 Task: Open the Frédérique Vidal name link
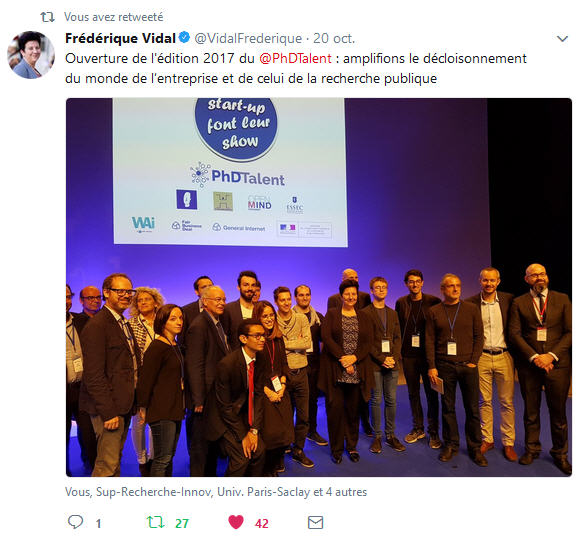[121, 38]
